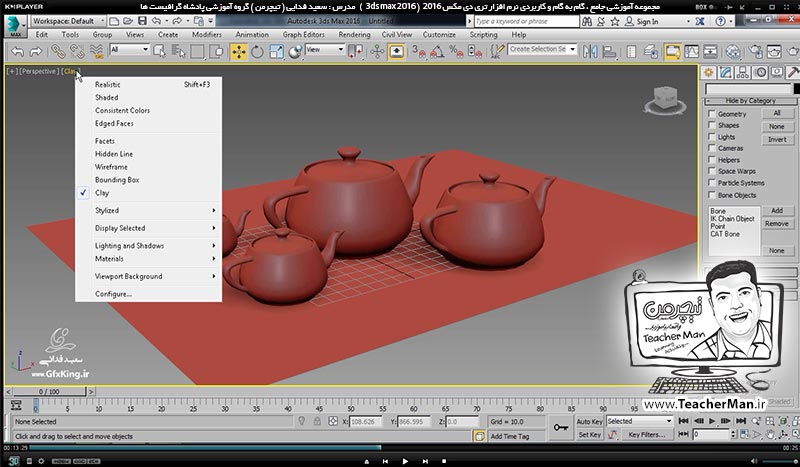Viewport: 800px width, 467px height.
Task: Expand the Stylized submenu
Action: [x=148, y=210]
